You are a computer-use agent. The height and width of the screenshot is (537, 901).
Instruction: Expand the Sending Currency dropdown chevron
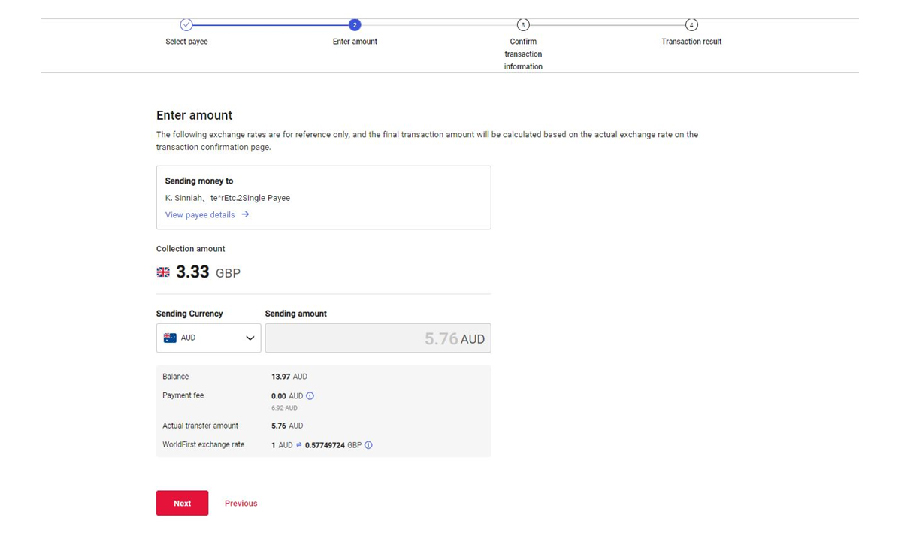click(x=250, y=338)
